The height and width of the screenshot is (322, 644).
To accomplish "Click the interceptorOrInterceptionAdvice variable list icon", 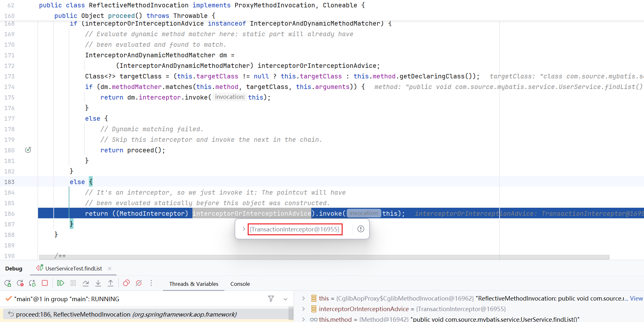I will coord(314,309).
